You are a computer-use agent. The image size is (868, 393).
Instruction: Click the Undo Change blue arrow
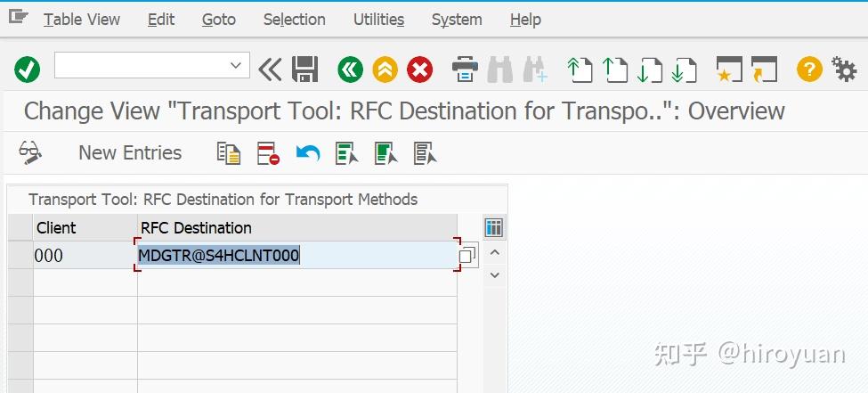(308, 153)
